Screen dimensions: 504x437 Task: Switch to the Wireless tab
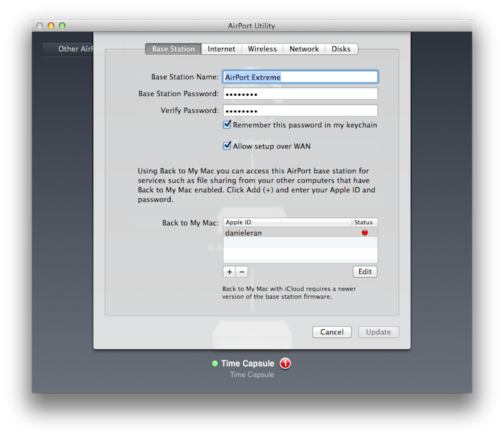pos(262,49)
